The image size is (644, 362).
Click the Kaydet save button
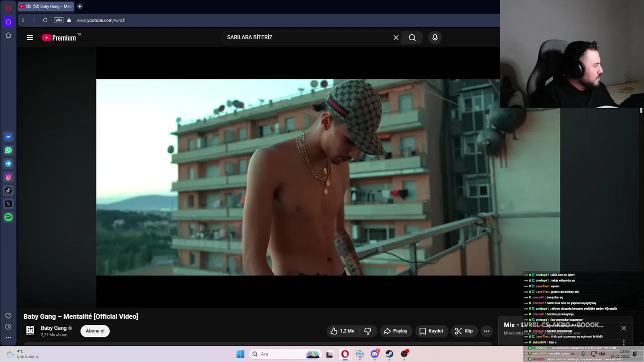pos(431,331)
